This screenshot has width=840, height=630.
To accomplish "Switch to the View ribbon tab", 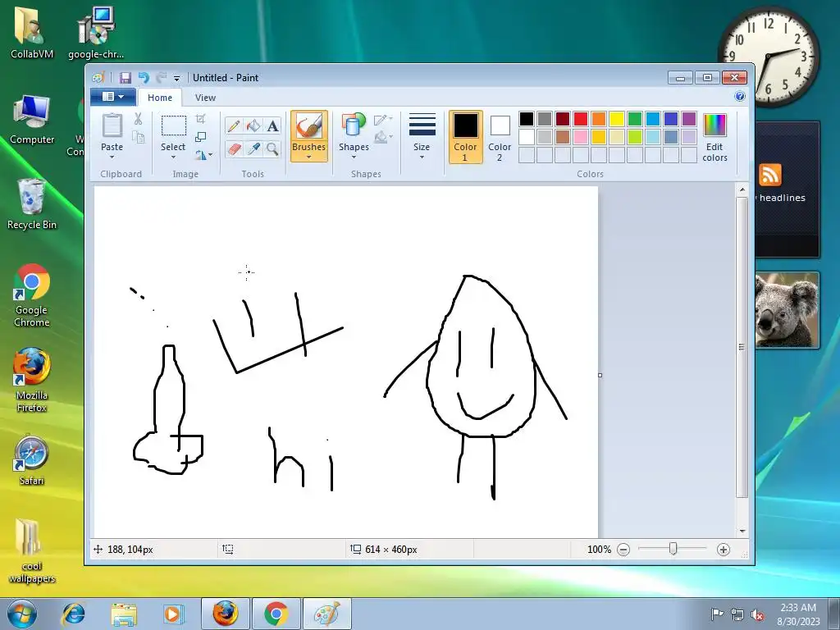I will 205,98.
